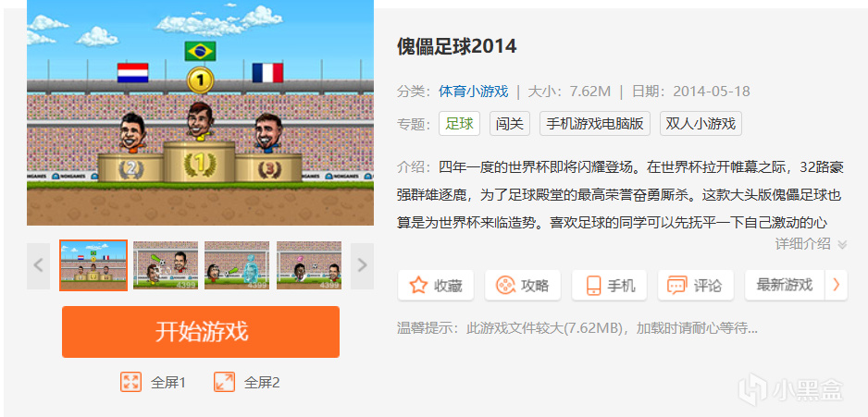Click the 全屏2 expand icon
The image size is (868, 417).
[224, 382]
